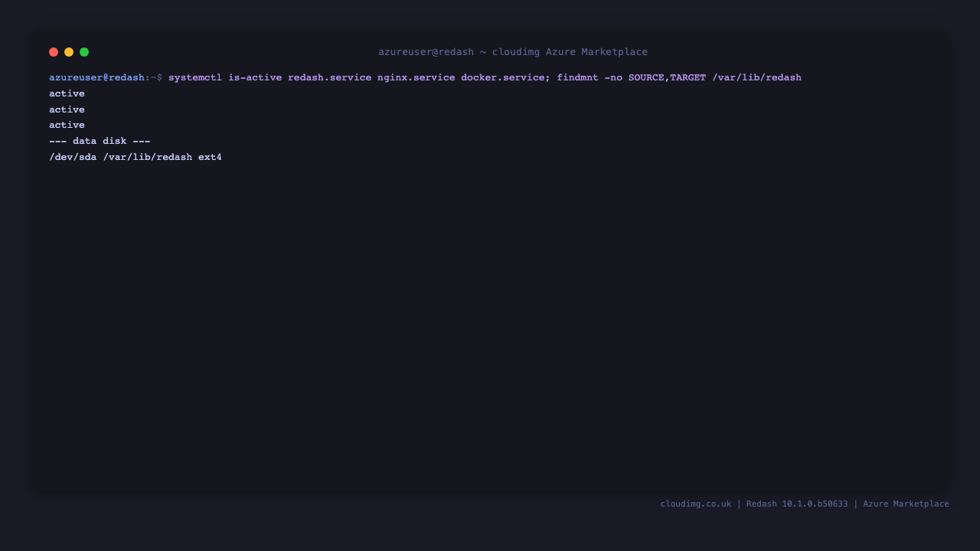The image size is (980, 551).
Task: Click '/dev/sda' in the output
Action: (x=73, y=157)
